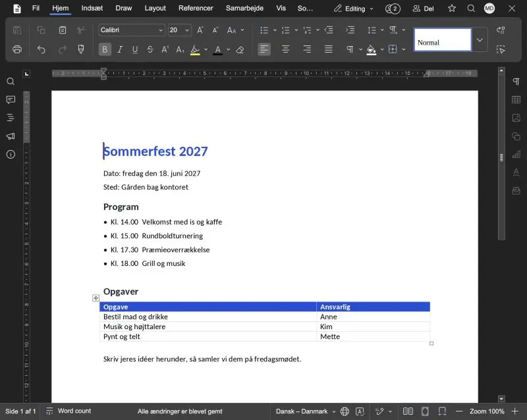Screen dimensions: 527x420
Task: Click the Copy icon
Action: click(42, 30)
